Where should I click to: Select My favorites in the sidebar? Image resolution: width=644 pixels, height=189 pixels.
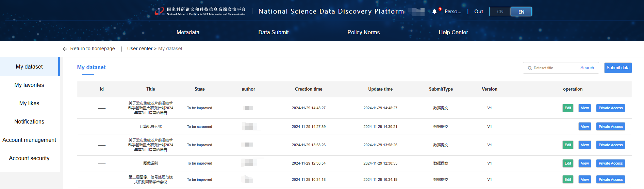[x=29, y=85]
